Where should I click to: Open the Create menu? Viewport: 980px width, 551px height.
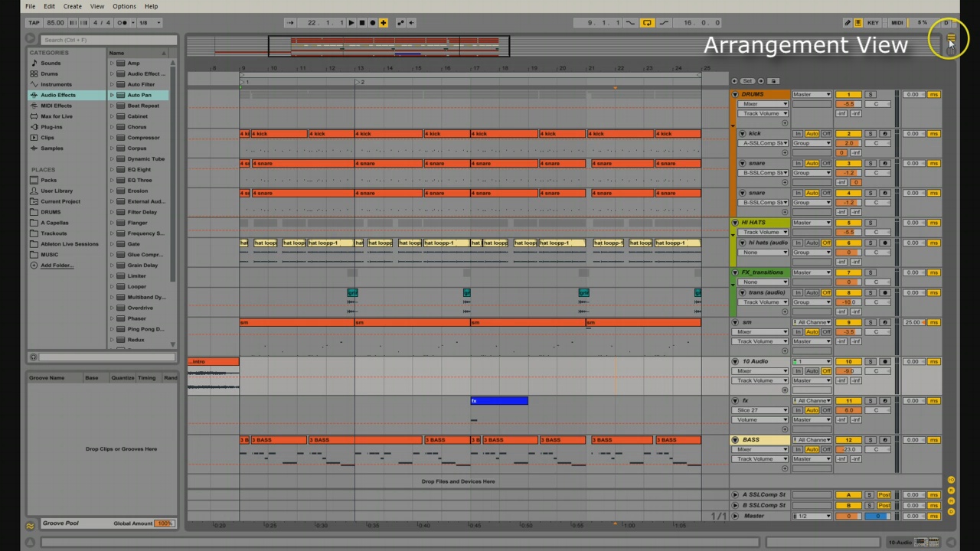73,6
